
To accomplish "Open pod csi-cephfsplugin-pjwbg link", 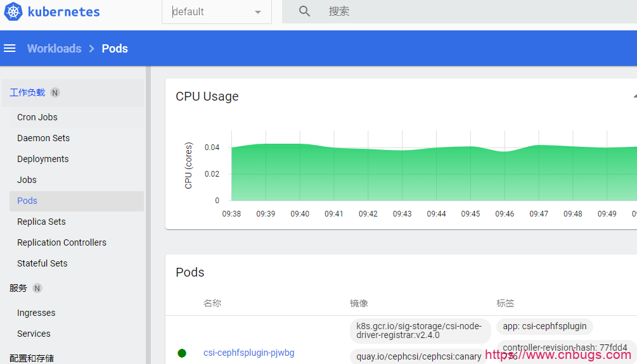I will tap(248, 353).
